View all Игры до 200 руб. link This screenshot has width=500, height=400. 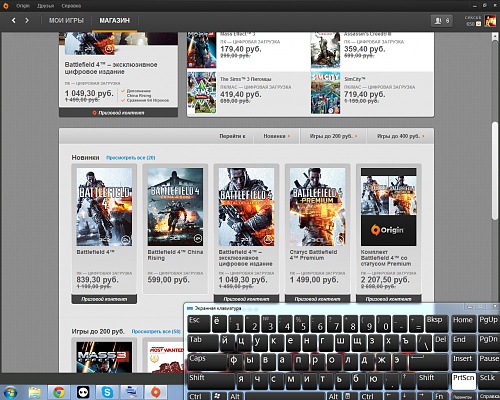[x=156, y=331]
